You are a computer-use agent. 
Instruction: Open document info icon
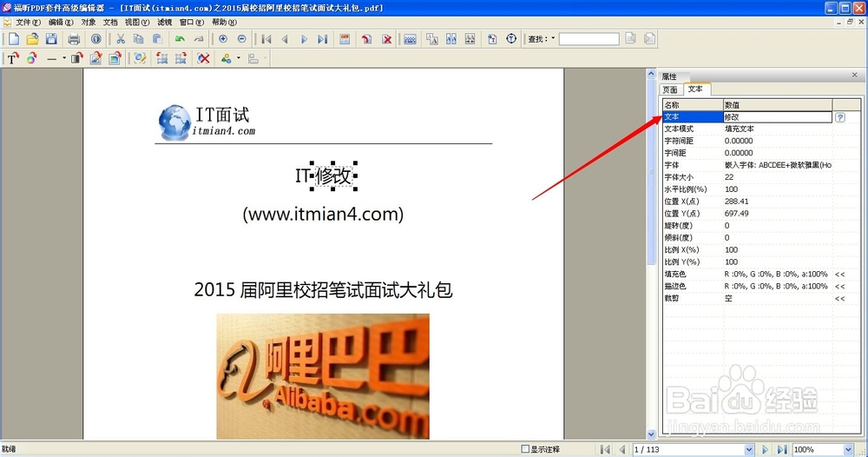96,39
